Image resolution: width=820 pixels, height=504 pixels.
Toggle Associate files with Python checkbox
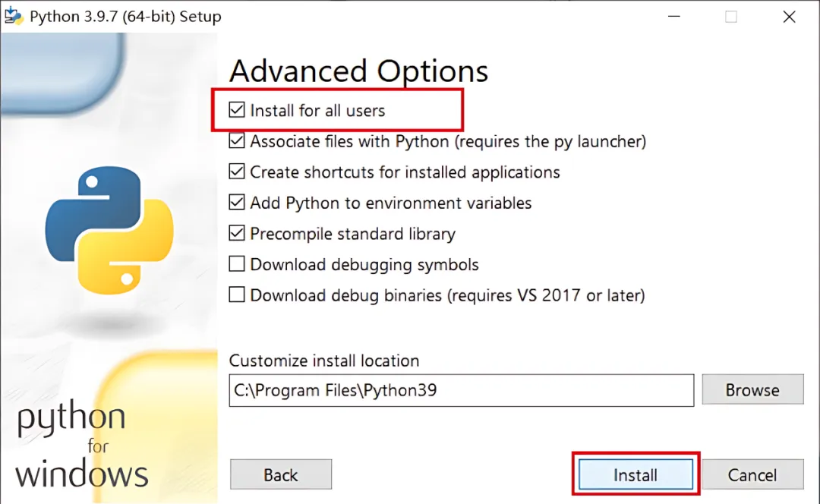click(237, 140)
